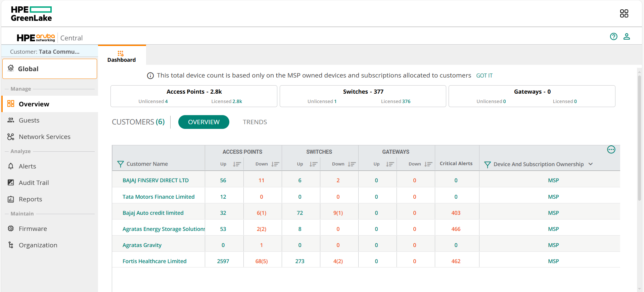Viewport: 644px width, 292px height.
Task: Switch to the Trends view
Action: point(255,122)
